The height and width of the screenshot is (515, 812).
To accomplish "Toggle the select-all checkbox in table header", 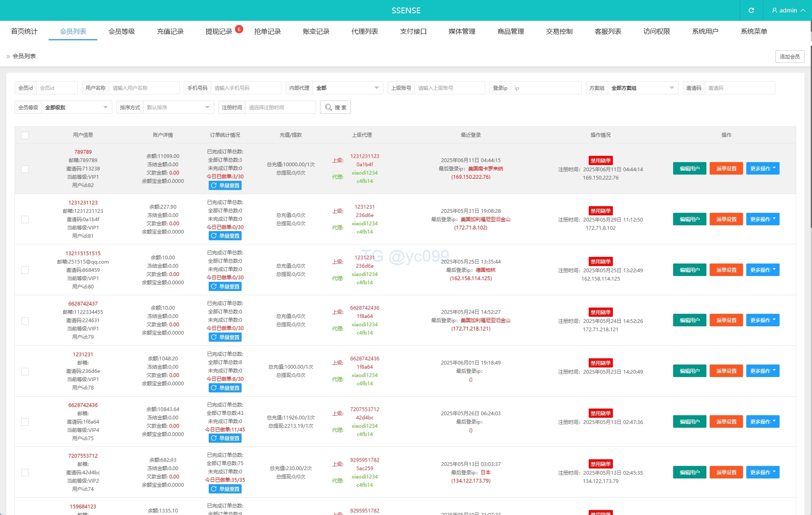I will (25, 135).
